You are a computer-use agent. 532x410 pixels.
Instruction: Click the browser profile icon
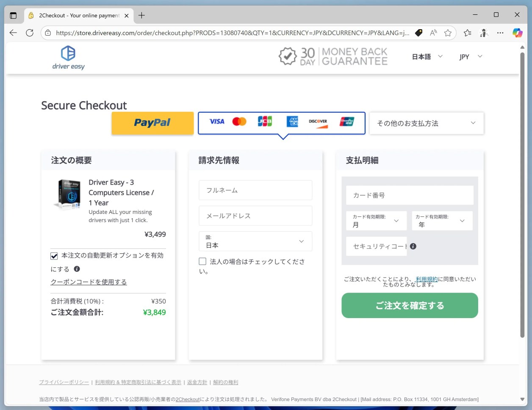pos(484,33)
